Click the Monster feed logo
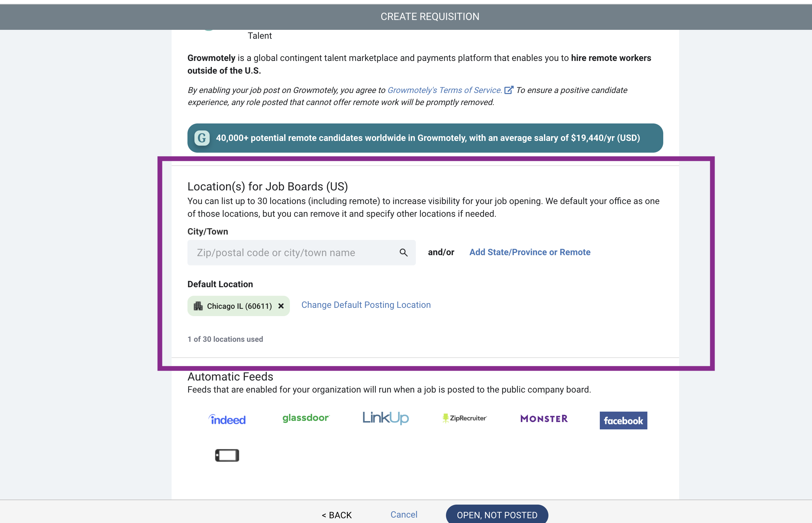812x523 pixels. coord(544,418)
